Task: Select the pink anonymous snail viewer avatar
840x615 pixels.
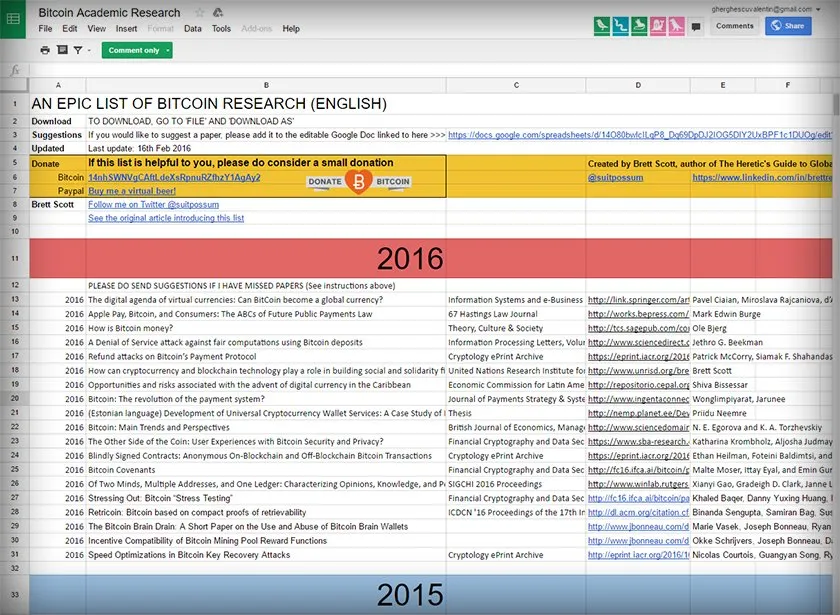Action: pyautogui.click(x=658, y=26)
